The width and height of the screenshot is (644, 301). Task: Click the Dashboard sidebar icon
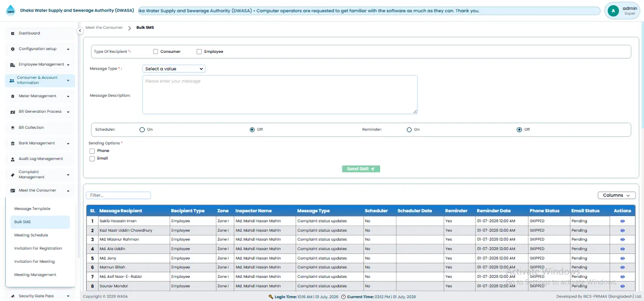(13, 33)
